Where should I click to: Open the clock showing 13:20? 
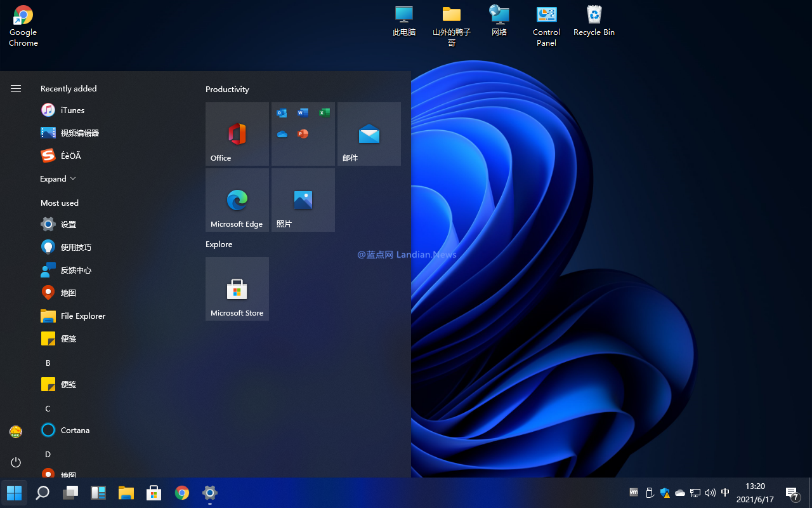(x=755, y=493)
